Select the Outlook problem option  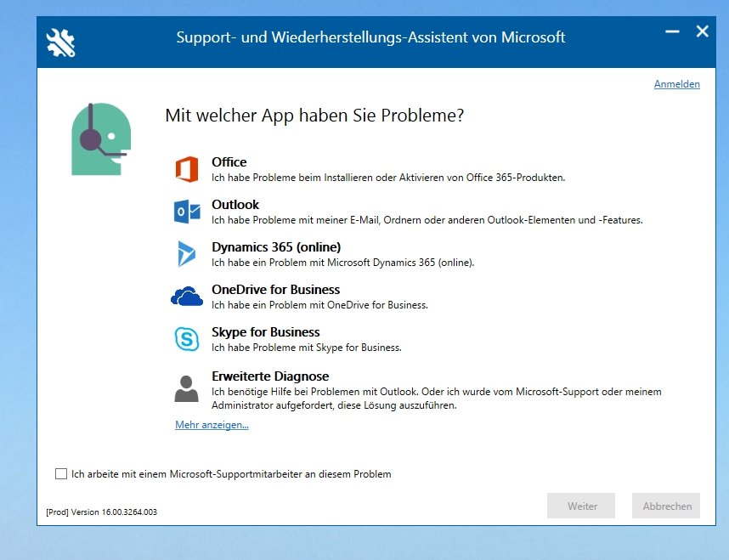click(235, 204)
